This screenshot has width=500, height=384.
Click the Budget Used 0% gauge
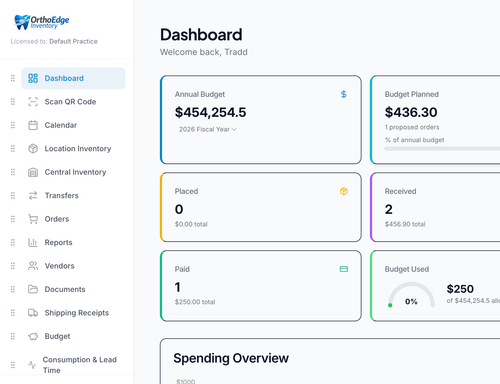click(x=411, y=295)
